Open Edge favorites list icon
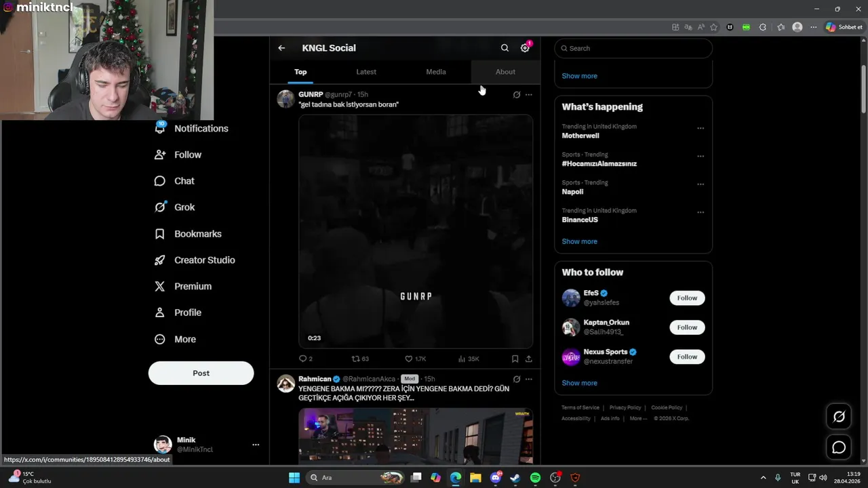Viewport: 868px width, 488px height. click(781, 27)
